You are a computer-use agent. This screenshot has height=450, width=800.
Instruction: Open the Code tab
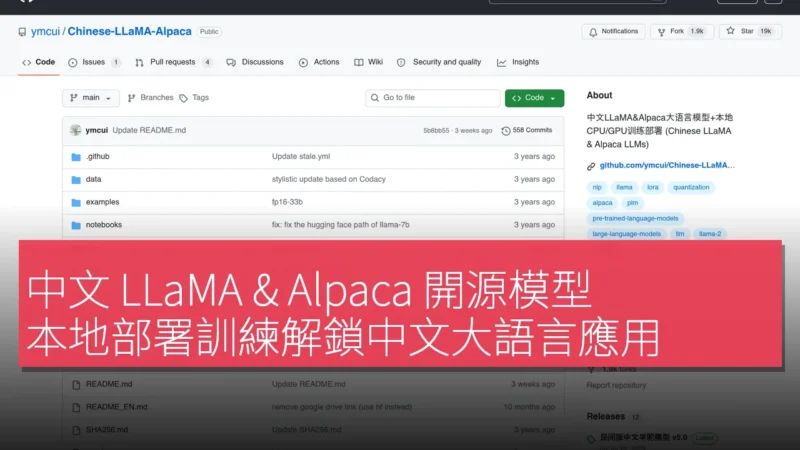click(x=39, y=62)
